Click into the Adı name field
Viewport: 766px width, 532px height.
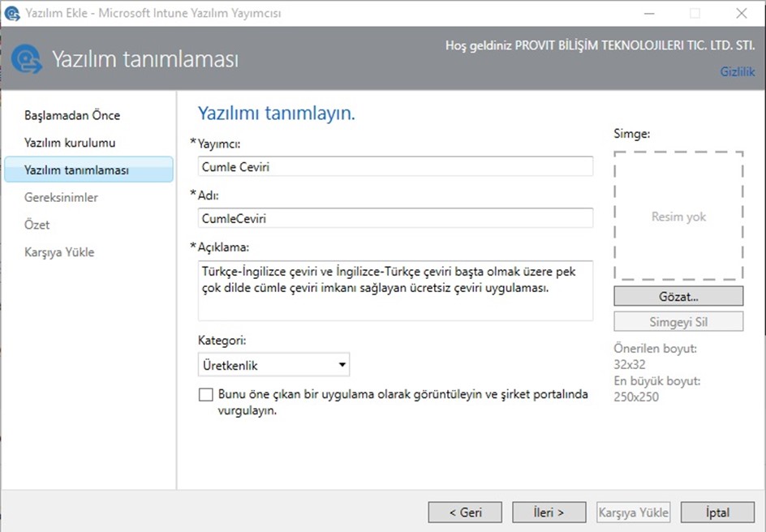click(395, 218)
